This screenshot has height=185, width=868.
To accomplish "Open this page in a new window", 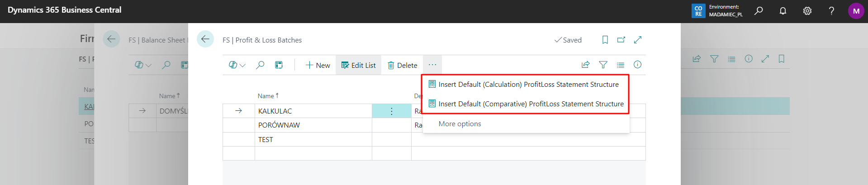I will pos(621,40).
